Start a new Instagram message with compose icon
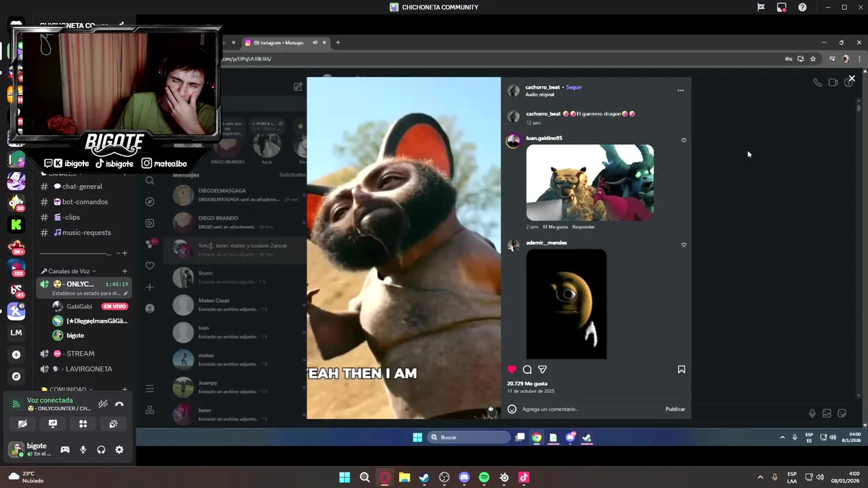Image resolution: width=868 pixels, height=488 pixels. (x=298, y=87)
